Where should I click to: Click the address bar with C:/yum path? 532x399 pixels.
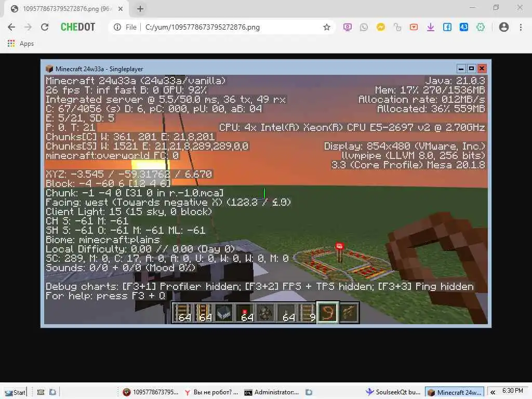pyautogui.click(x=222, y=27)
